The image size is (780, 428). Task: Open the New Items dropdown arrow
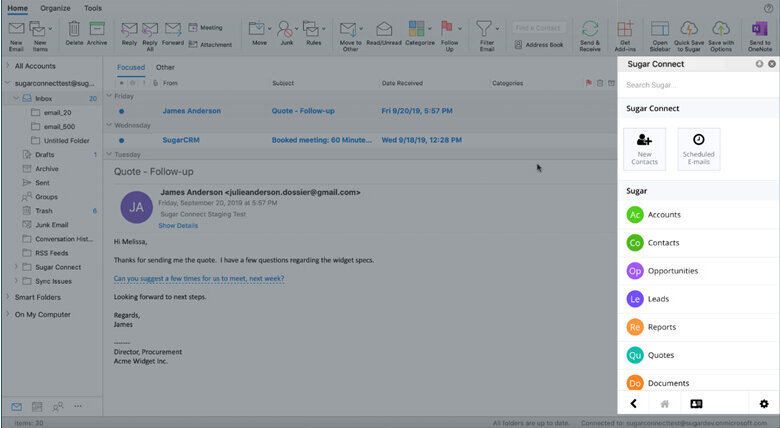click(50, 29)
